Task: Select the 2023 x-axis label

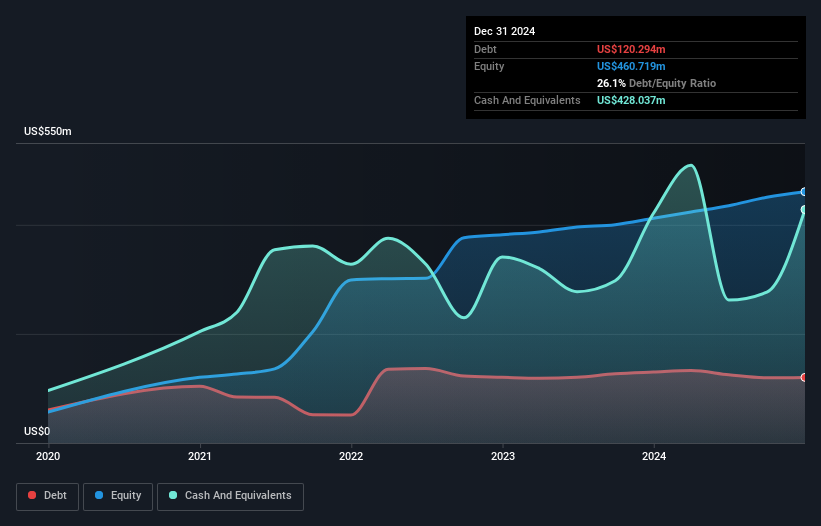Action: pyautogui.click(x=503, y=456)
